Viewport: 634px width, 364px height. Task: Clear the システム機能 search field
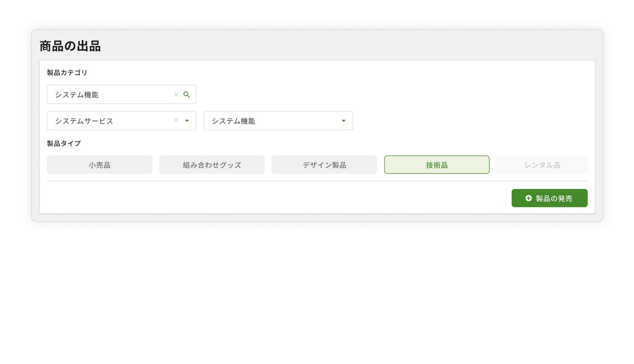pyautogui.click(x=176, y=95)
